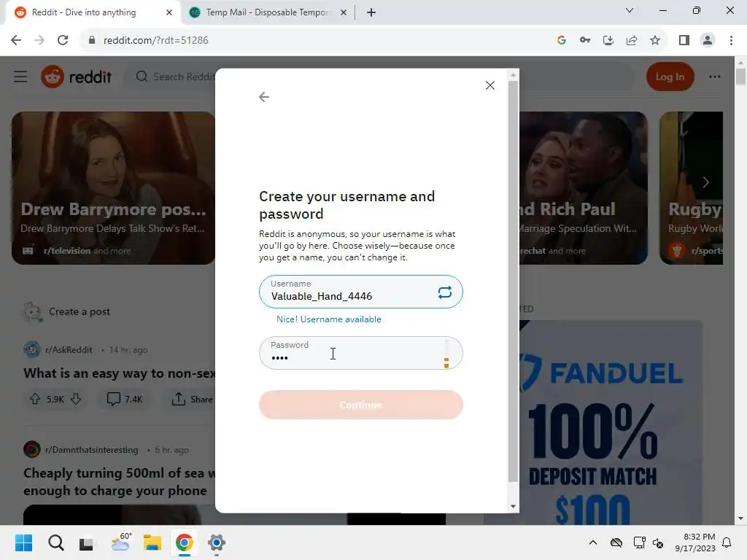Click the install app icon
Image resolution: width=747 pixels, height=560 pixels.
coord(608,41)
